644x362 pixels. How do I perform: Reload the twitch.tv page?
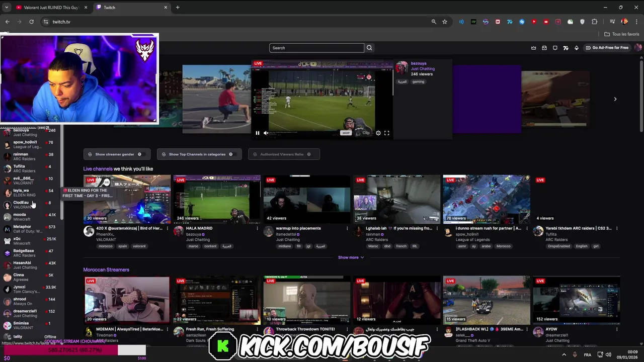pos(31,22)
